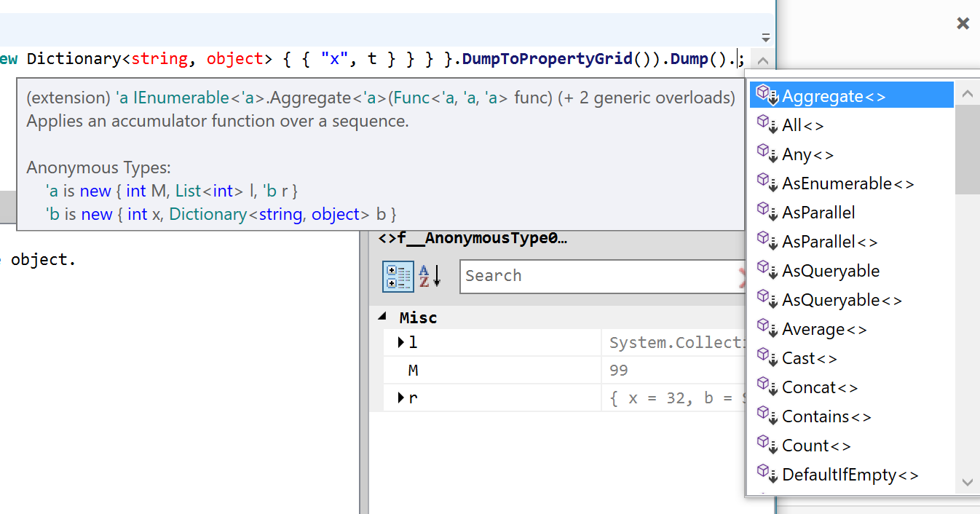
Task: Expand the l property row
Action: click(401, 342)
